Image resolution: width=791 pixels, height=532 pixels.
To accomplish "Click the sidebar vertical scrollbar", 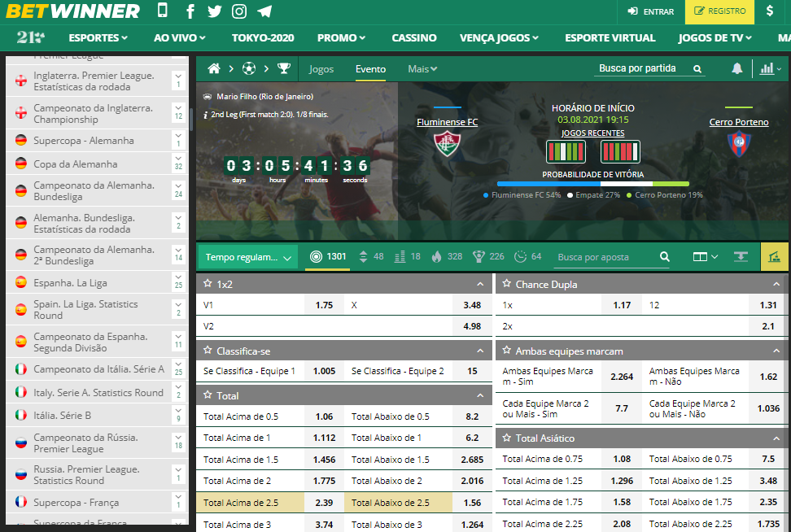I will [191, 119].
